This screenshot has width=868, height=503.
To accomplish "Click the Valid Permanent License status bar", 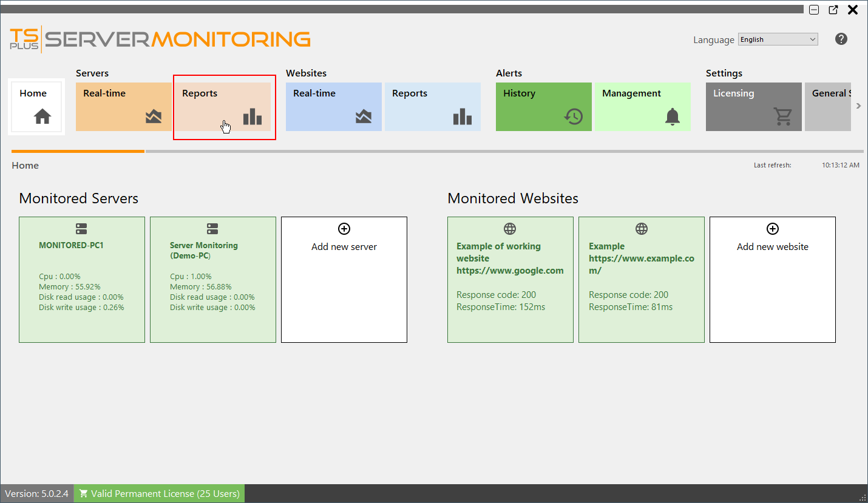I will pyautogui.click(x=158, y=493).
